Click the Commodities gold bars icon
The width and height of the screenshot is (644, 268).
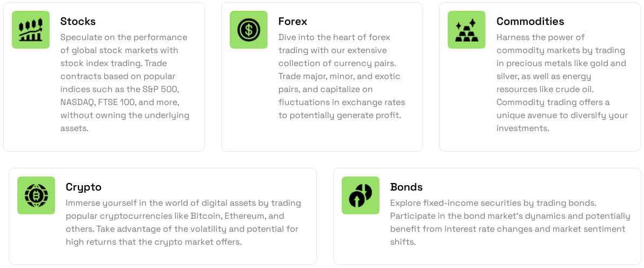[x=467, y=30]
